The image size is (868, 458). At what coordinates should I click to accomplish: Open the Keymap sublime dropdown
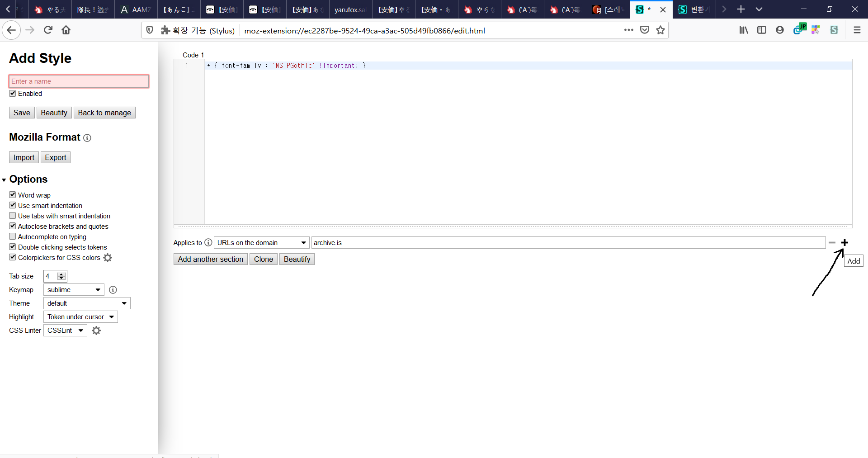74,290
